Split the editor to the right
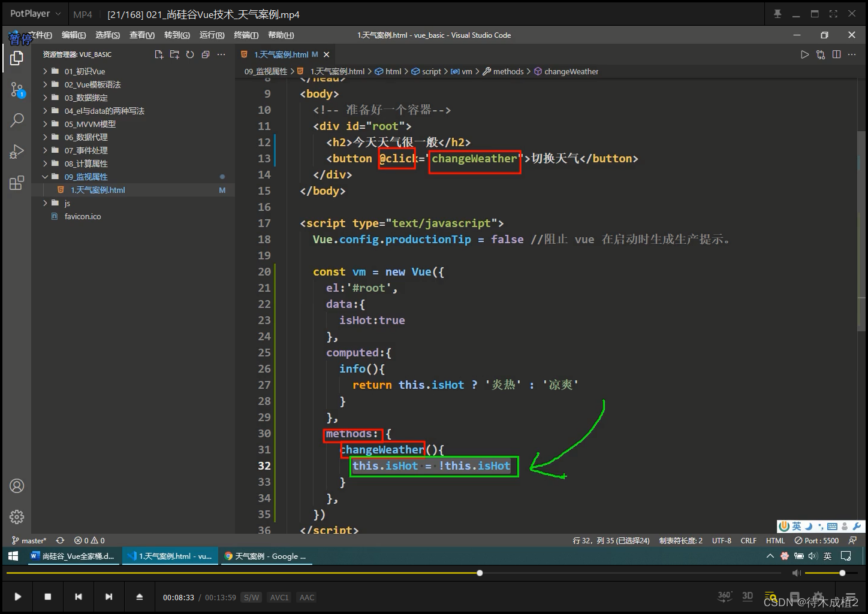The width and height of the screenshot is (868, 614). tap(836, 55)
